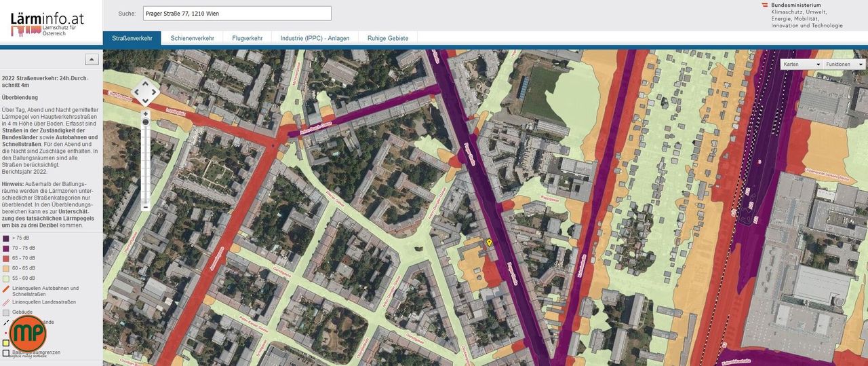This screenshot has width=868, height=366.
Task: Switch to the Flugverkehr tab
Action: pos(247,39)
